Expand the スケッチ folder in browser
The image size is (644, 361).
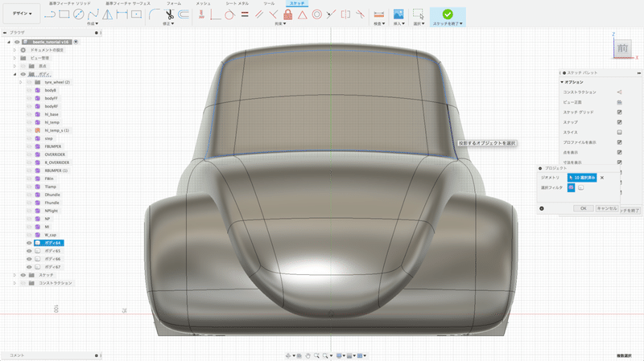point(14,275)
